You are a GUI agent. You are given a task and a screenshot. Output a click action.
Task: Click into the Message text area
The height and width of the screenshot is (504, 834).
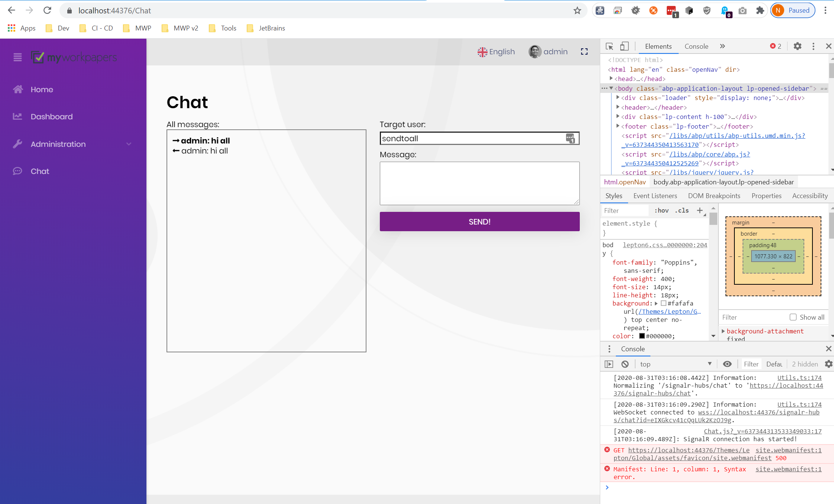479,183
